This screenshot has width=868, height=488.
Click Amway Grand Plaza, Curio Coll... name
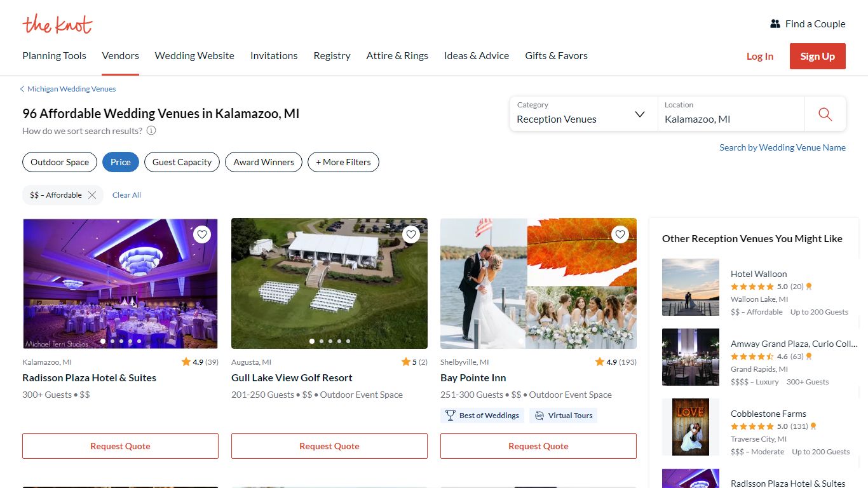(x=794, y=344)
